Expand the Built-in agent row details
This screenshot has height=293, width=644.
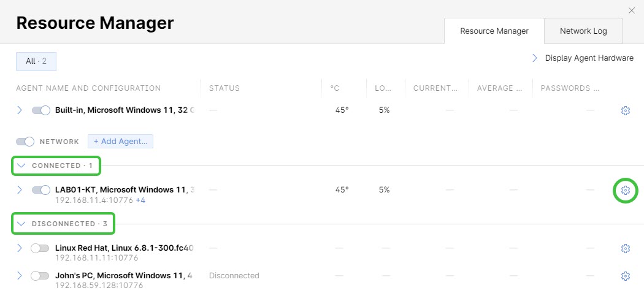click(x=19, y=110)
